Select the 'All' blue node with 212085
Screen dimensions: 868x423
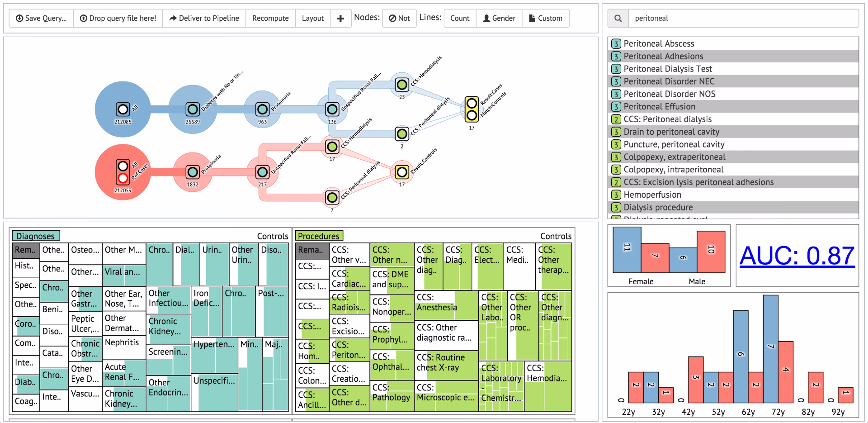click(123, 109)
